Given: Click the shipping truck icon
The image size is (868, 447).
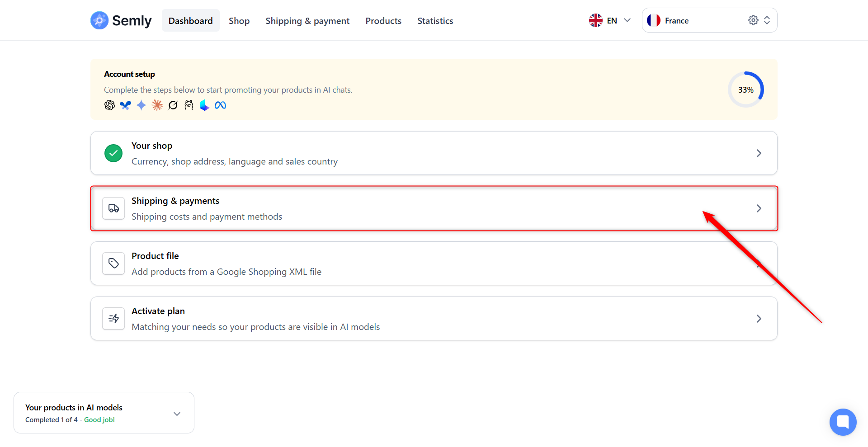Looking at the screenshot, I should click(113, 208).
